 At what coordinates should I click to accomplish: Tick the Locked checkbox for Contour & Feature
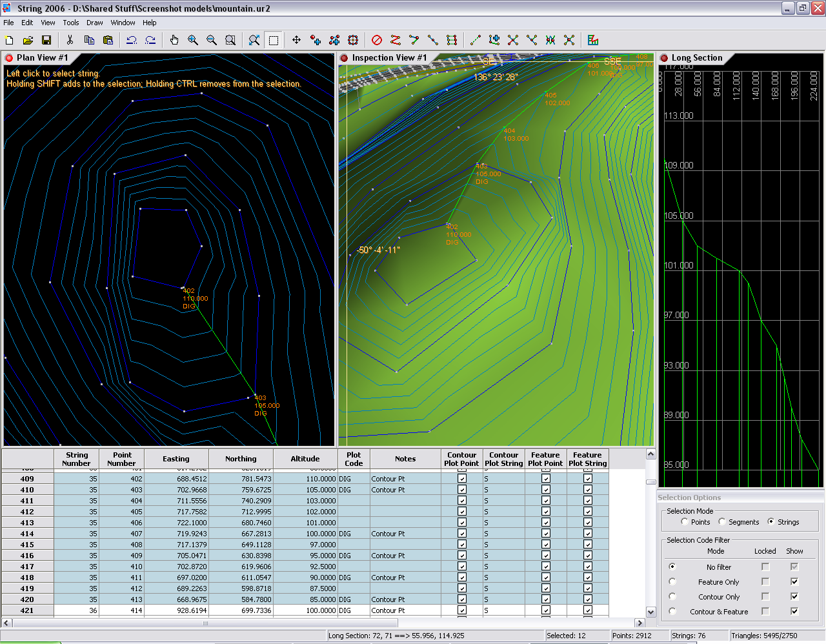pyautogui.click(x=765, y=611)
